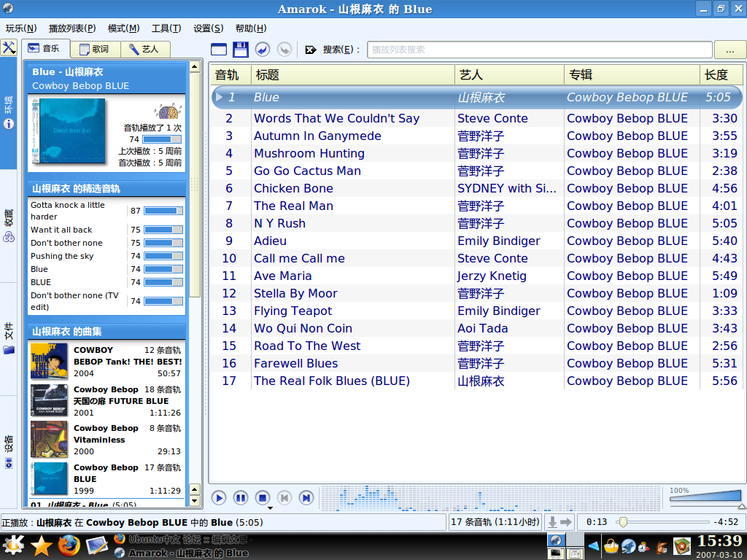Click the score bar next to 74 under the cover
The image size is (747, 560).
pyautogui.click(x=161, y=139)
